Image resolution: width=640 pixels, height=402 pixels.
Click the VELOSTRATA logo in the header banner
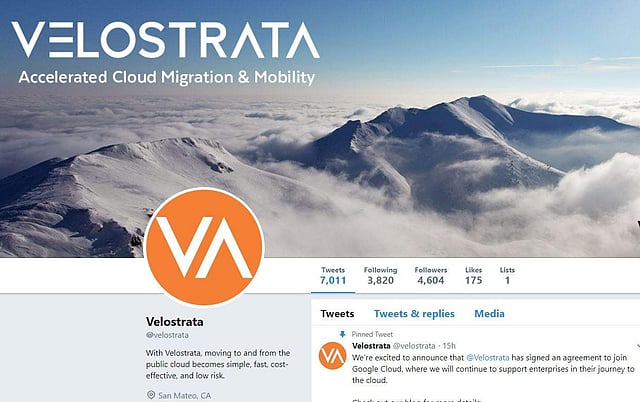click(166, 40)
